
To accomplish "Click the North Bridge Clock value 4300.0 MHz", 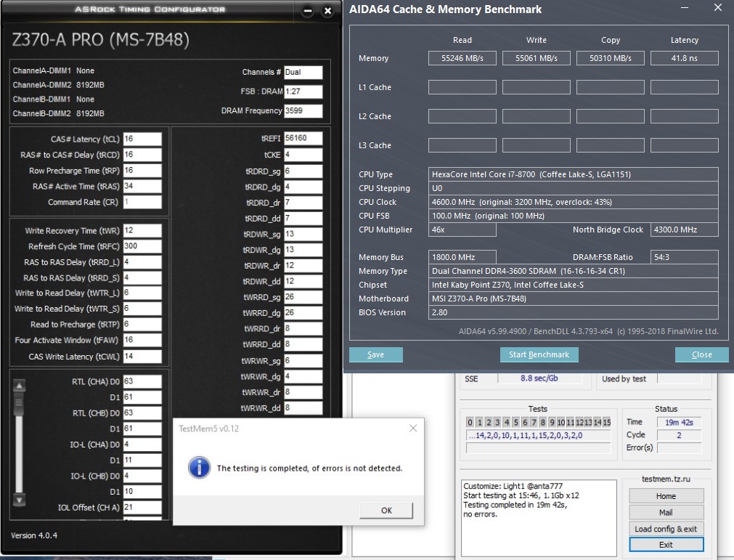I will tap(685, 230).
